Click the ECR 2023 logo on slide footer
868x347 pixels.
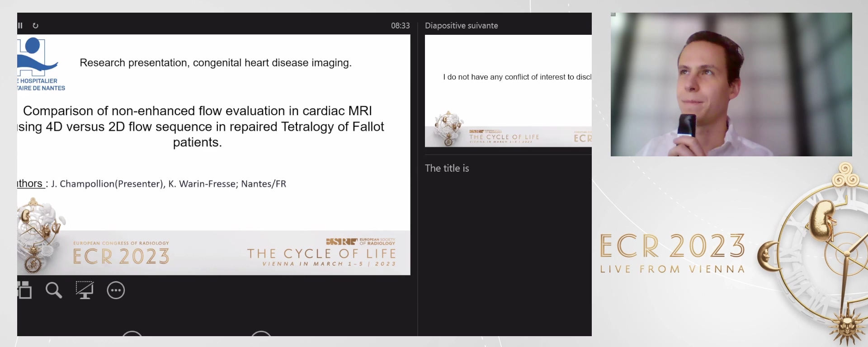121,253
